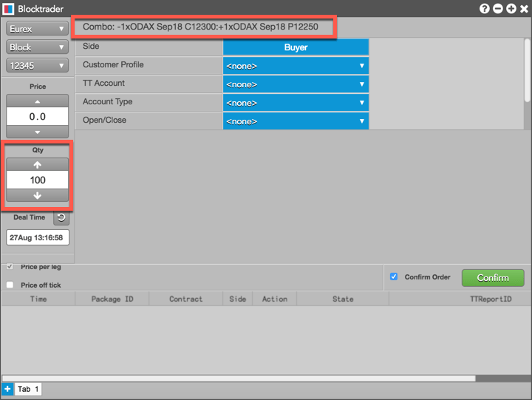
Task: Click the Time column header
Action: 38,299
